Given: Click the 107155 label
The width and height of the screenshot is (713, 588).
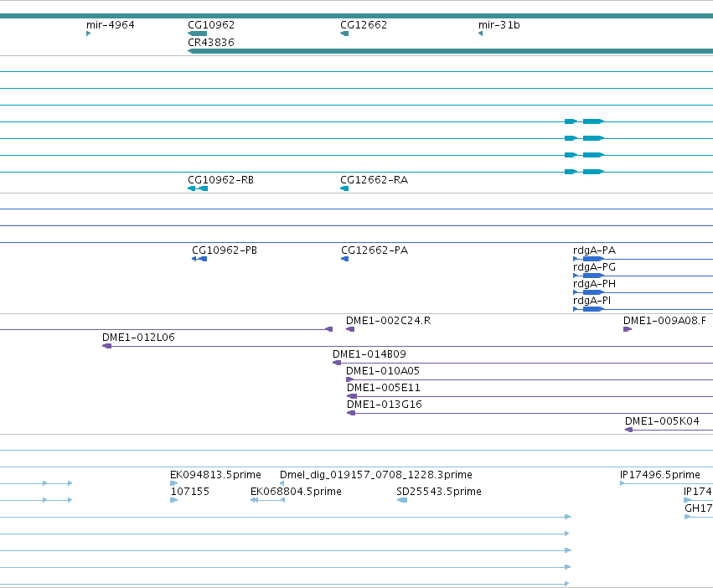Looking at the screenshot, I should pyautogui.click(x=189, y=492).
